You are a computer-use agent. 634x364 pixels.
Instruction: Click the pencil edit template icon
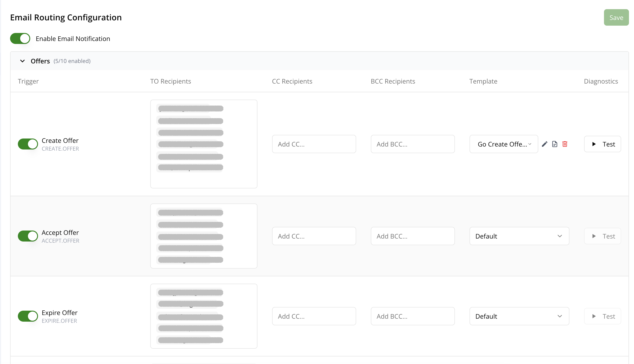tap(544, 144)
